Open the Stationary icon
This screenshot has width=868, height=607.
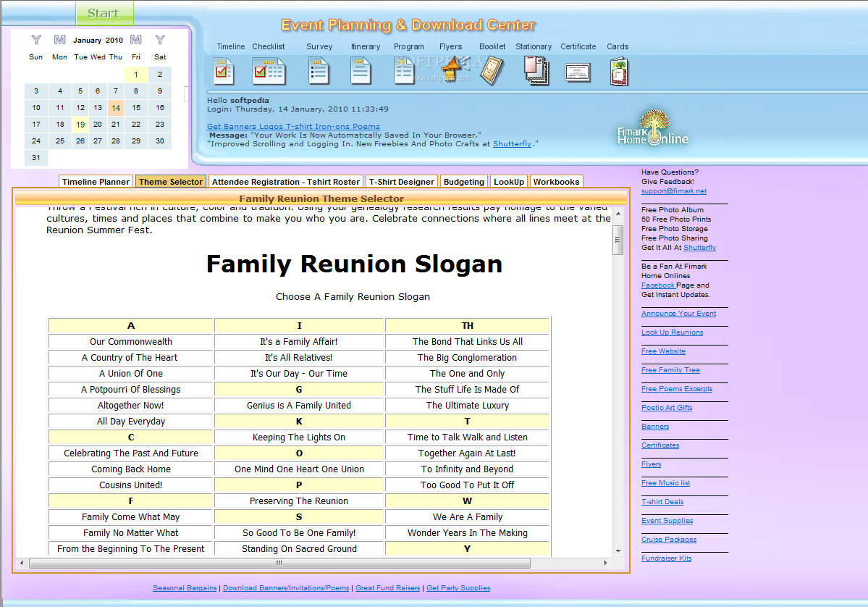pyautogui.click(x=536, y=71)
